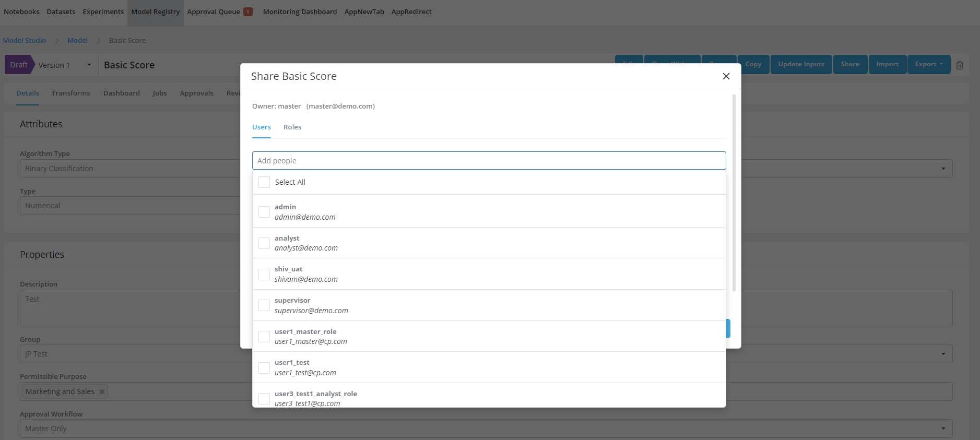Viewport: 980px width, 440px height.
Task: Go to Monitoring Dashboard menu
Action: 300,11
